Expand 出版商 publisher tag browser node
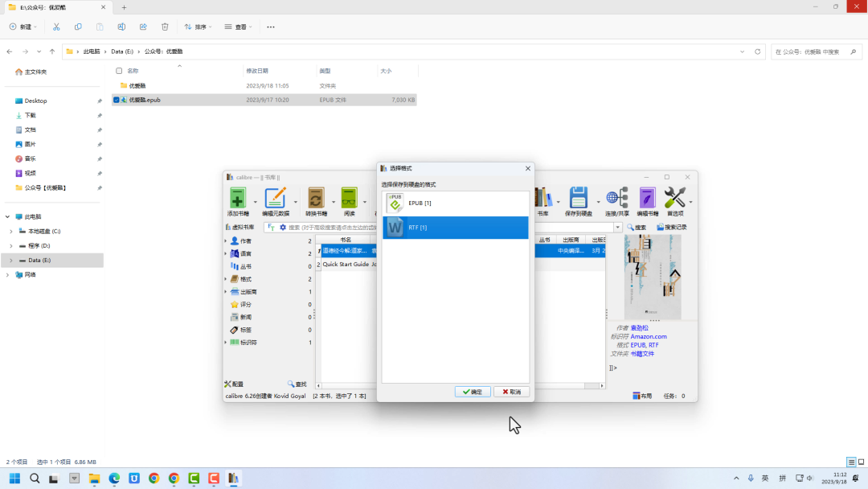Viewport: 868px width, 489px height. click(226, 292)
